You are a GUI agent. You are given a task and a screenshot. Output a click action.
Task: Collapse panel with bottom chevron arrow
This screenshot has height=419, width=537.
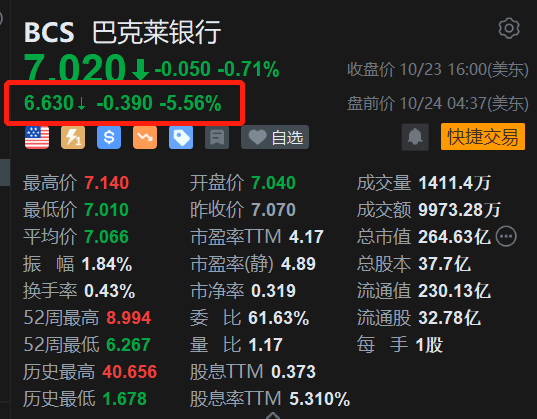tap(273, 415)
